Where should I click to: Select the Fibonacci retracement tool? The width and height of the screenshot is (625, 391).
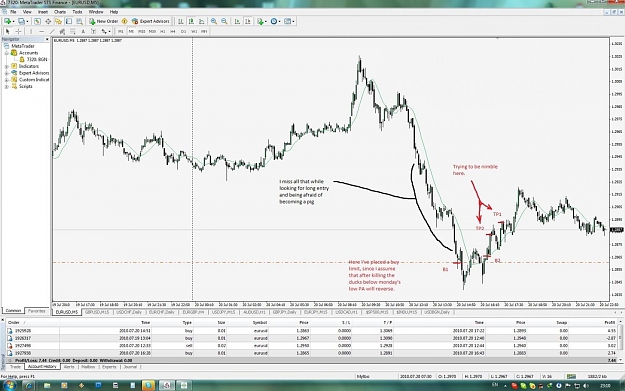pyautogui.click(x=73, y=31)
